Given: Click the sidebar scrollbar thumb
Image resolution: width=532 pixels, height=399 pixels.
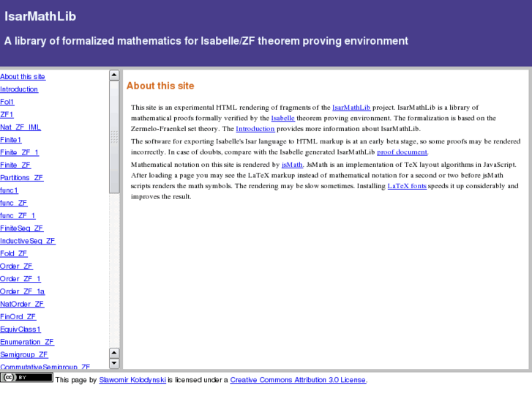Looking at the screenshot, I should pos(114,137).
